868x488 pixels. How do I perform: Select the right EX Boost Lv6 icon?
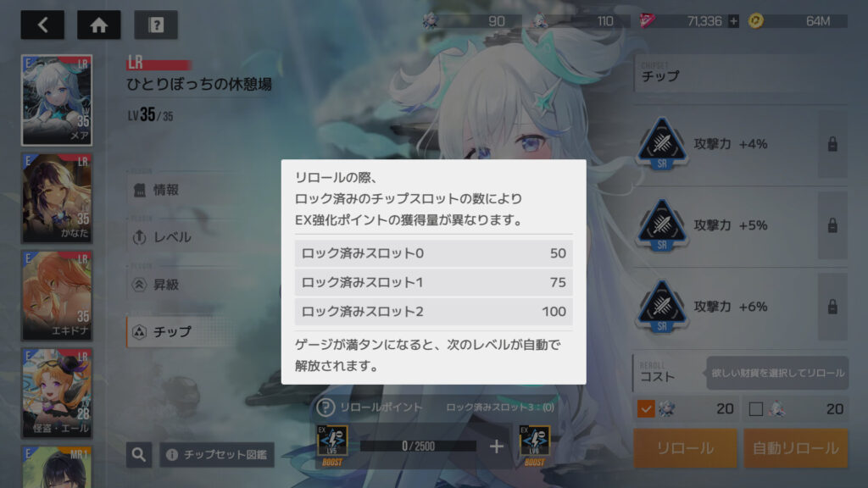coord(534,445)
